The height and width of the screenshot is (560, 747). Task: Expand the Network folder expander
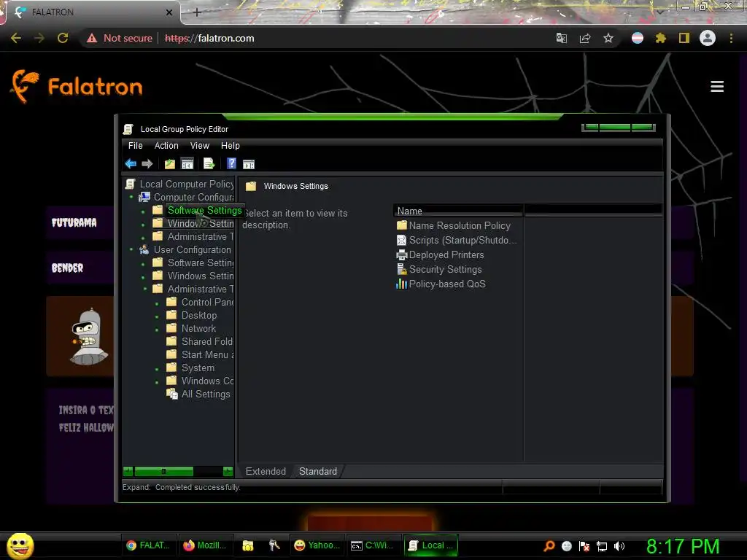tap(157, 330)
